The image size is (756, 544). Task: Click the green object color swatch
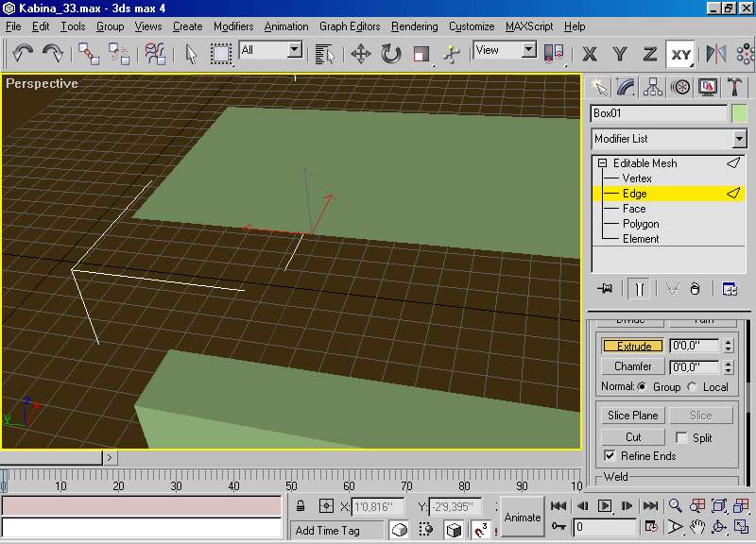[739, 113]
